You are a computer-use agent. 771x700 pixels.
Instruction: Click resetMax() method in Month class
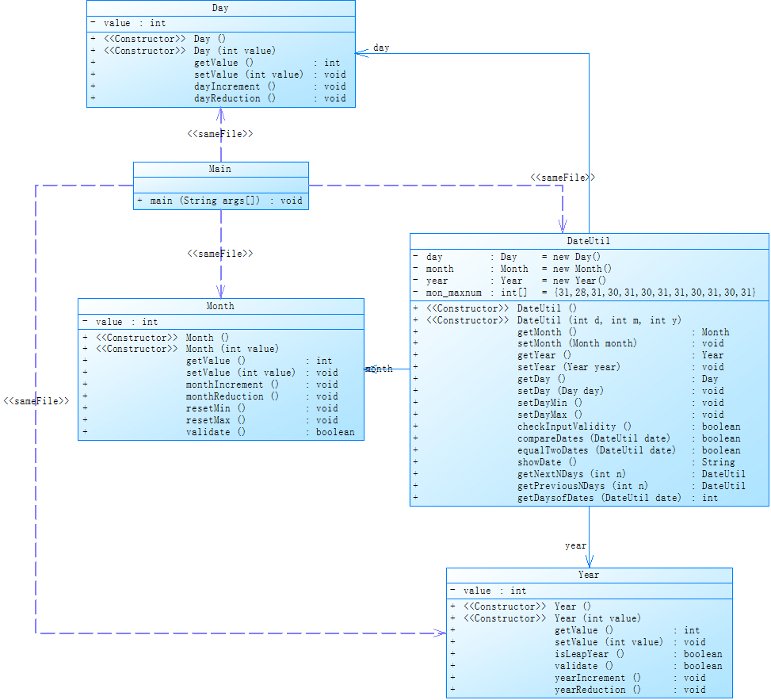pyautogui.click(x=210, y=420)
